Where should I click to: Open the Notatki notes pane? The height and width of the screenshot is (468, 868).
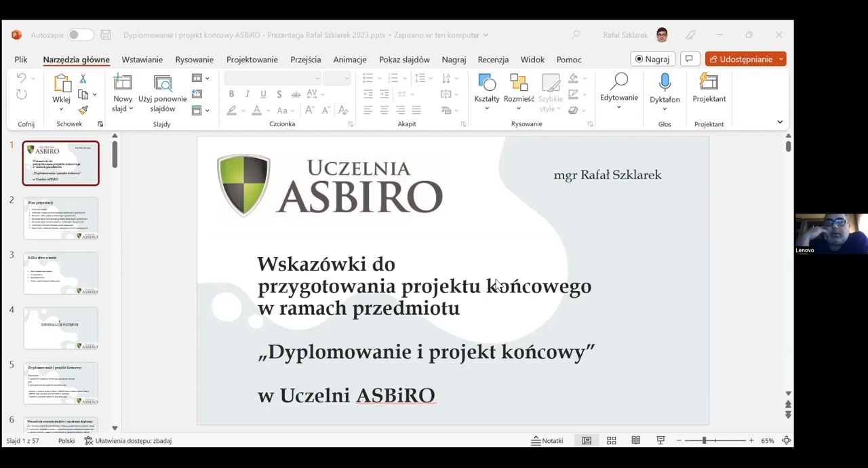pos(547,441)
